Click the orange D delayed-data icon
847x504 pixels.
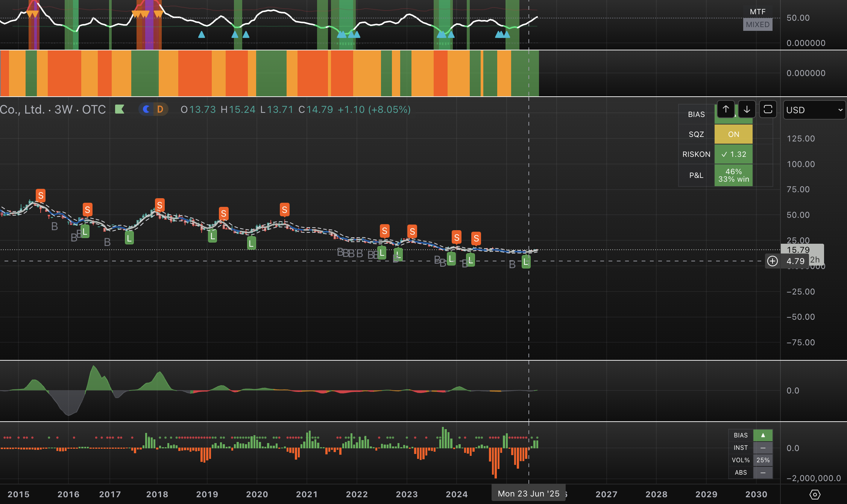click(x=160, y=109)
